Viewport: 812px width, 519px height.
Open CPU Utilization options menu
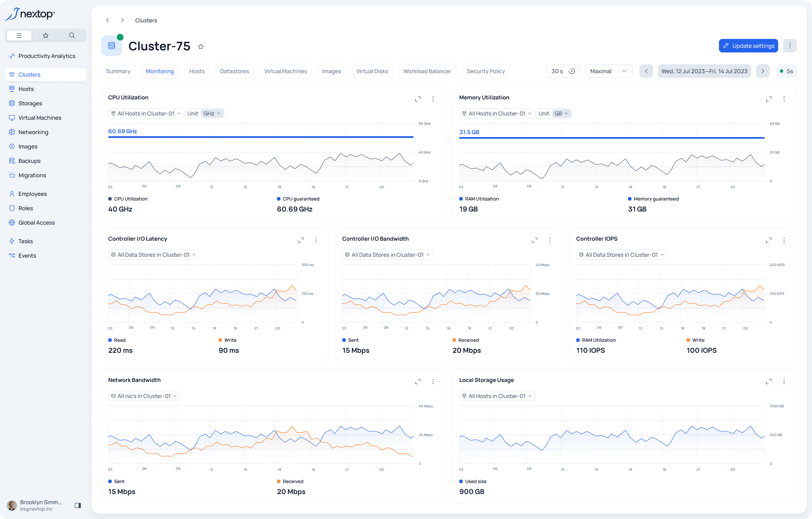click(433, 99)
